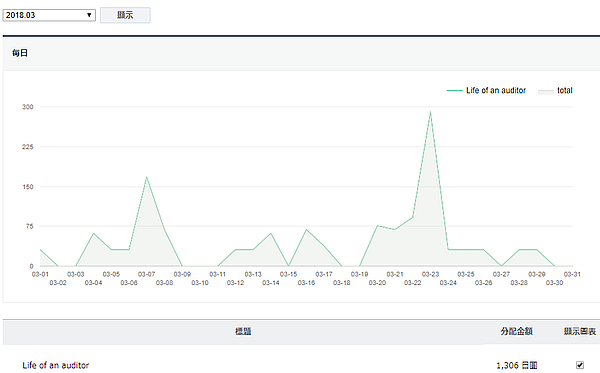The height and width of the screenshot is (373, 600).
Task: Click the 03-31 x-axis date label
Action: point(572,274)
